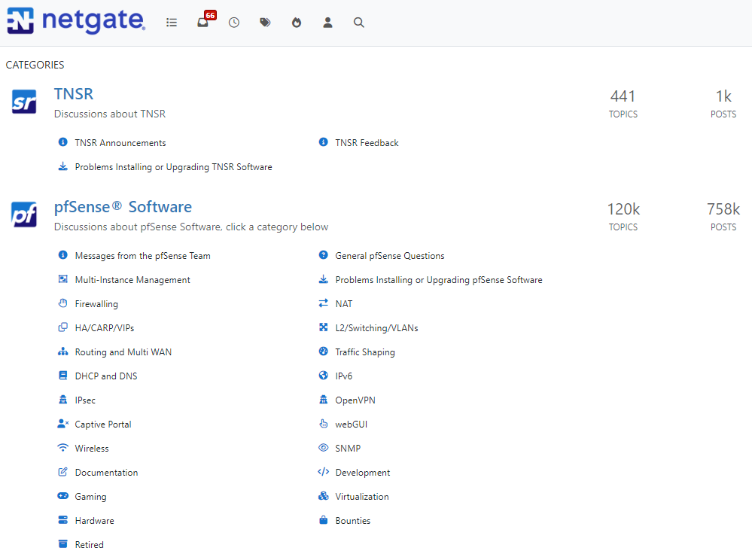Click the eye icon beside SNMP
752x560 pixels.
pyautogui.click(x=323, y=448)
